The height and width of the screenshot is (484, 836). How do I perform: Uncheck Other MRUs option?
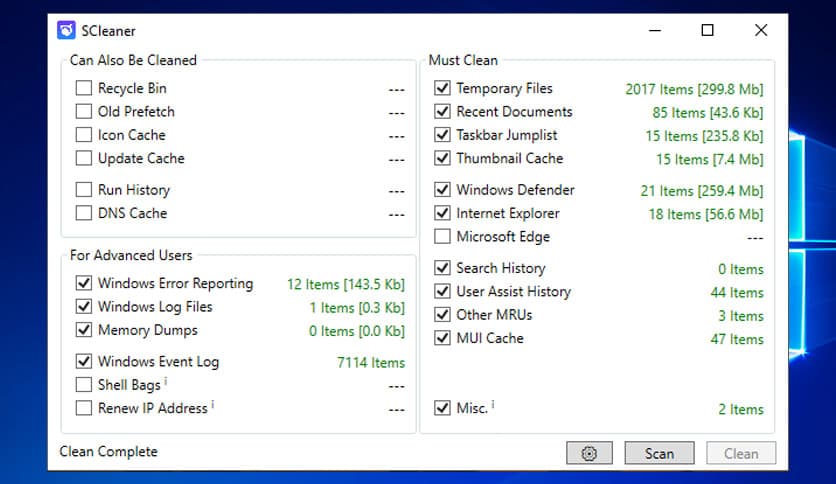click(x=442, y=314)
